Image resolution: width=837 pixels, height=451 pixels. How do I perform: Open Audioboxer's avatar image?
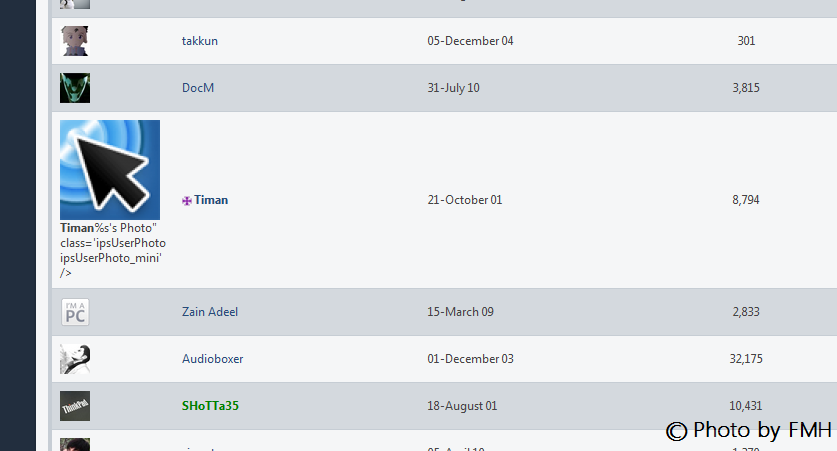tap(75, 359)
